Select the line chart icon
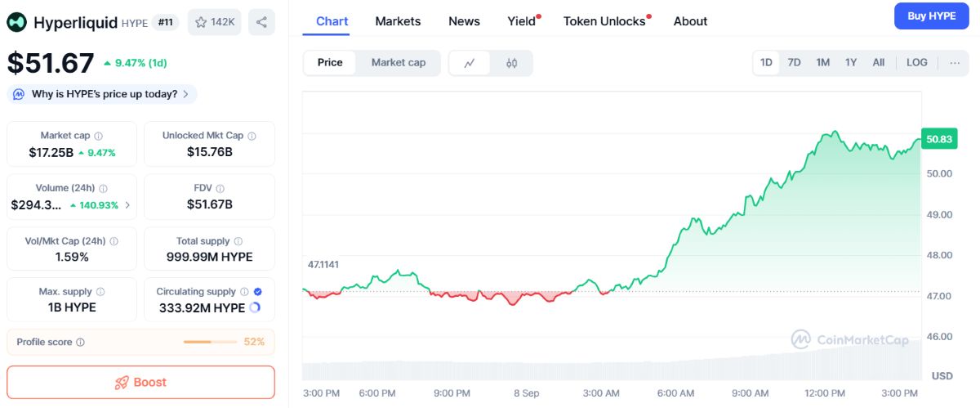This screenshot has height=408, width=980. pos(470,63)
